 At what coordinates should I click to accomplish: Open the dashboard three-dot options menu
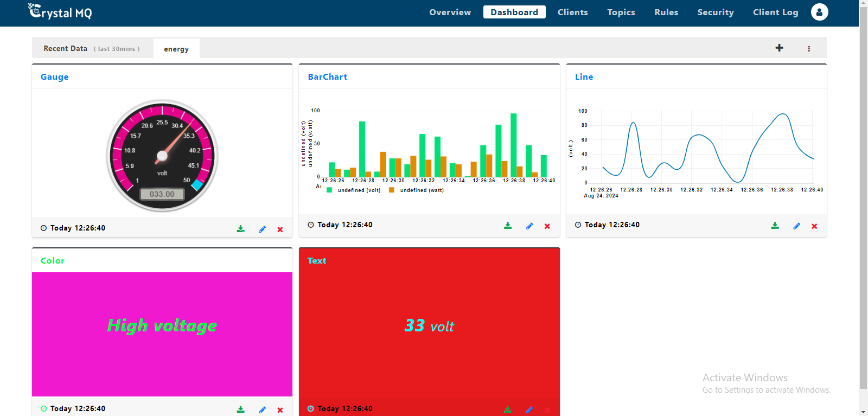tap(809, 48)
